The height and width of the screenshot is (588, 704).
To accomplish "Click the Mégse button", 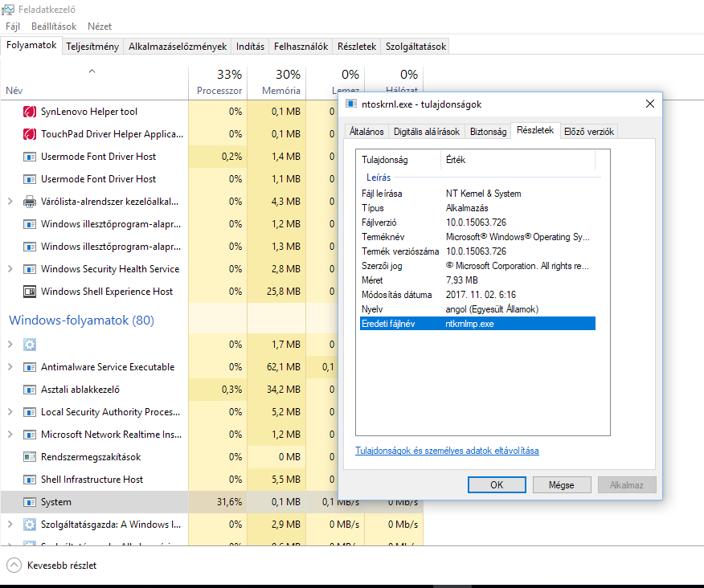I will click(x=561, y=484).
